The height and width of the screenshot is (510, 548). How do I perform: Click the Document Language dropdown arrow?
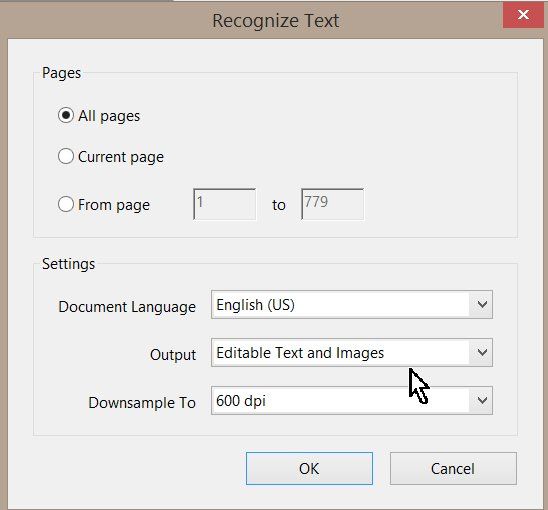[x=482, y=304]
